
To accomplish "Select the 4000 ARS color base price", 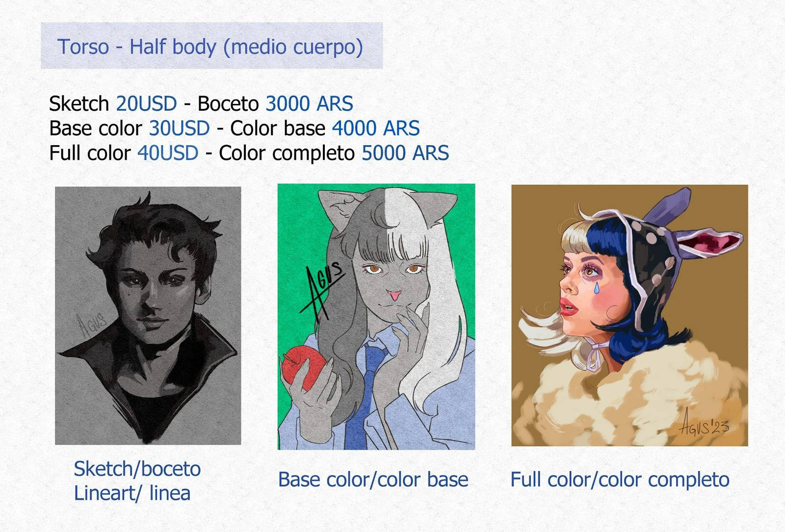I will (x=376, y=128).
